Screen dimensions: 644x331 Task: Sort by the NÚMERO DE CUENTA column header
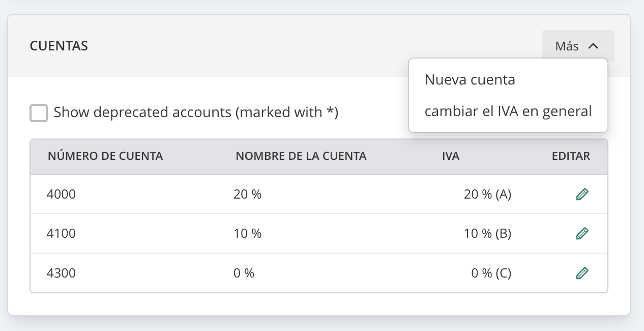coord(105,156)
